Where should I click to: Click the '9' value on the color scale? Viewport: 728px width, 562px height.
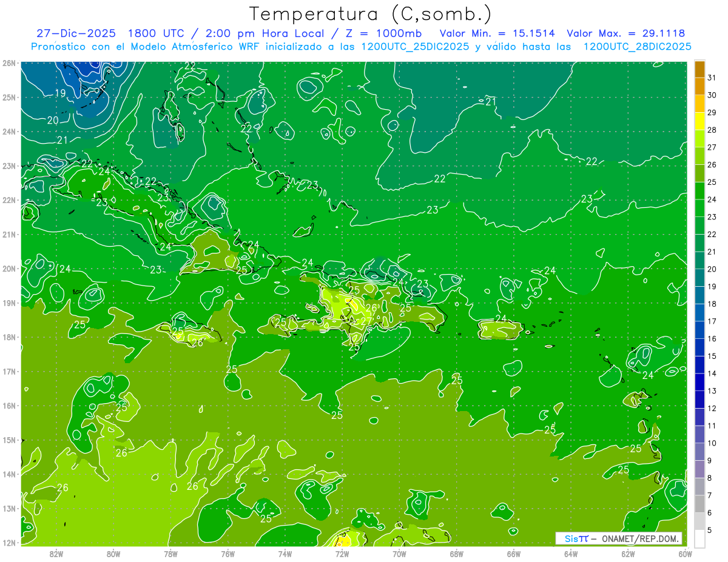[710, 461]
